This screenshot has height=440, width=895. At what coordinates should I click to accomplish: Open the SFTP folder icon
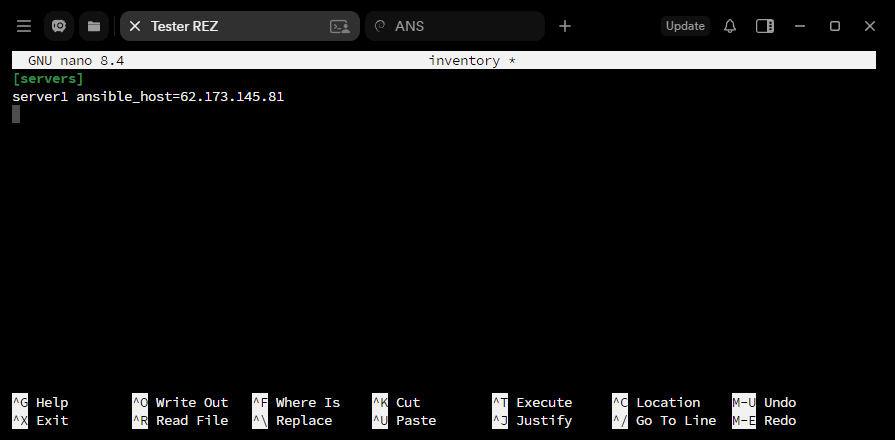94,26
